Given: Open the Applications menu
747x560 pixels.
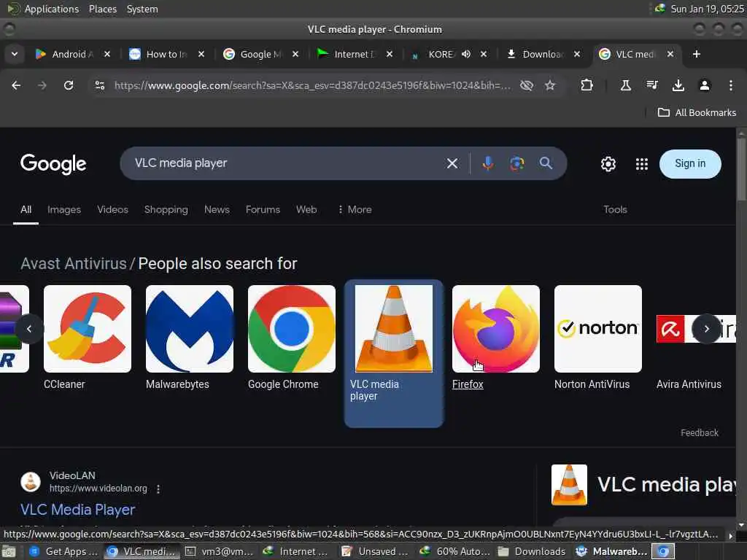Looking at the screenshot, I should tap(52, 9).
